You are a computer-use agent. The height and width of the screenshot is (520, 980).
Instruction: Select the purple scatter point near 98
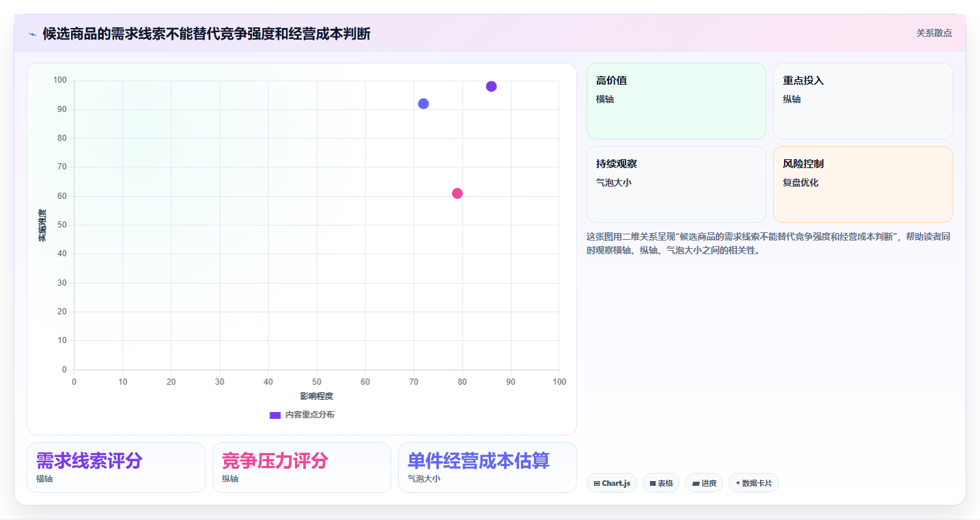[x=491, y=86]
